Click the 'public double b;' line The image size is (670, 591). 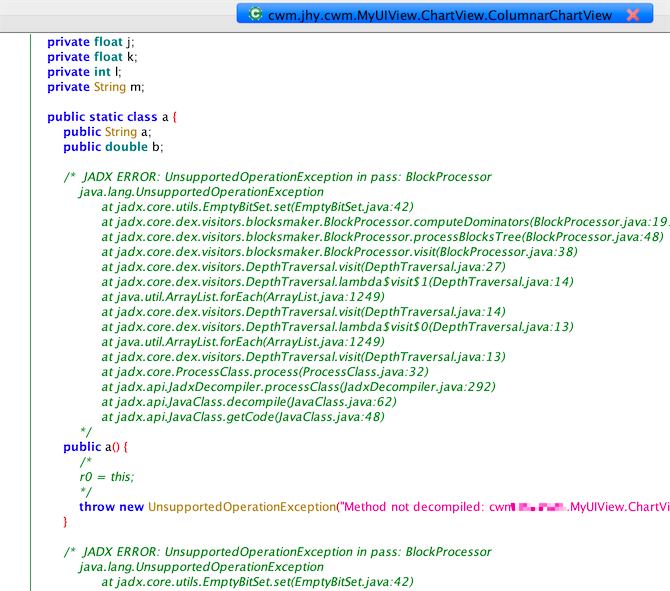[113, 147]
